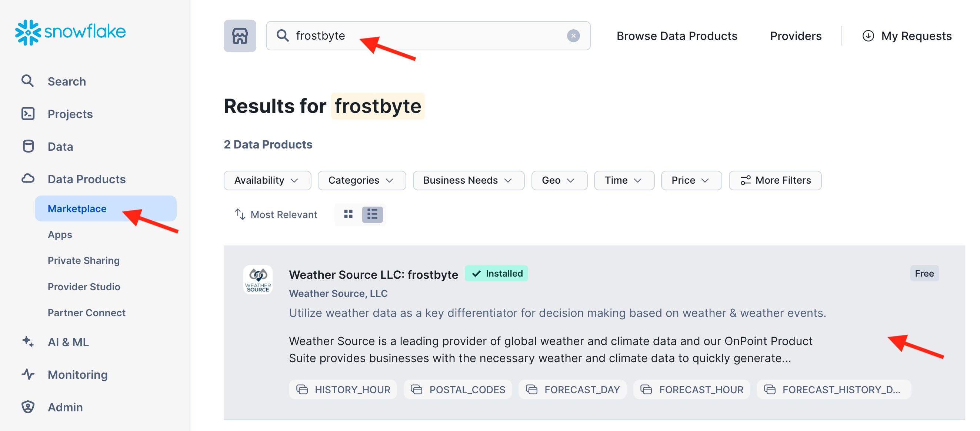Open the Data section icon
Image resolution: width=980 pixels, height=431 pixels.
pos(28,147)
